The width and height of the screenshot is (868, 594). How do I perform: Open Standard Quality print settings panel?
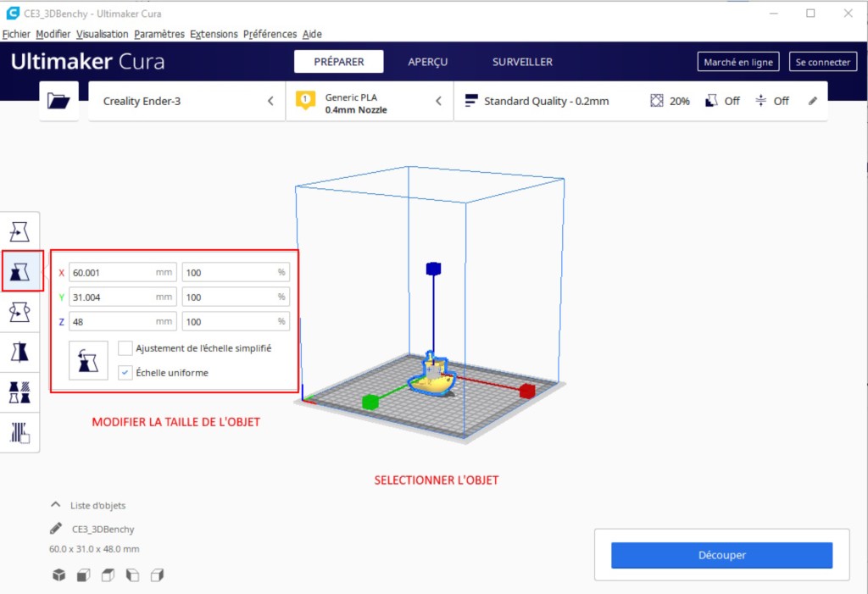[x=641, y=101]
